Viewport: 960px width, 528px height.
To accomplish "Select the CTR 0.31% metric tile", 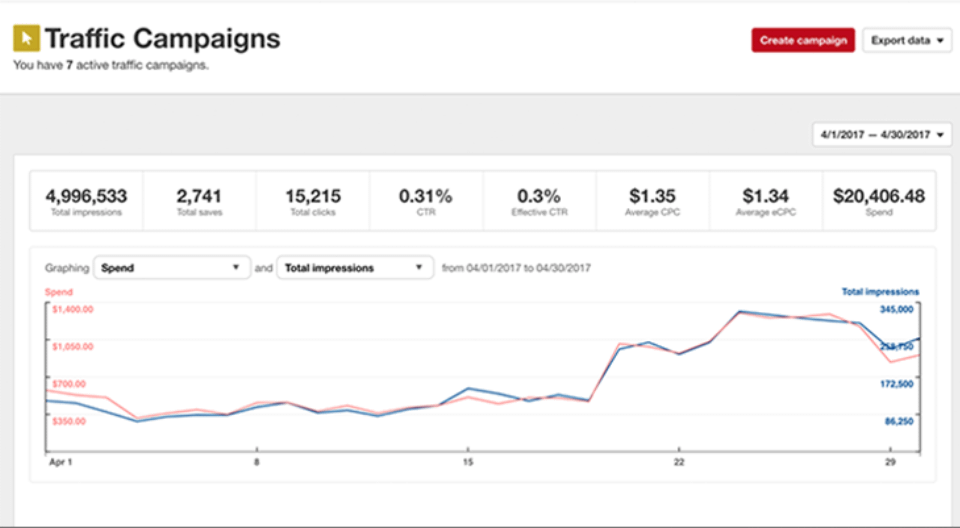I will click(x=426, y=201).
